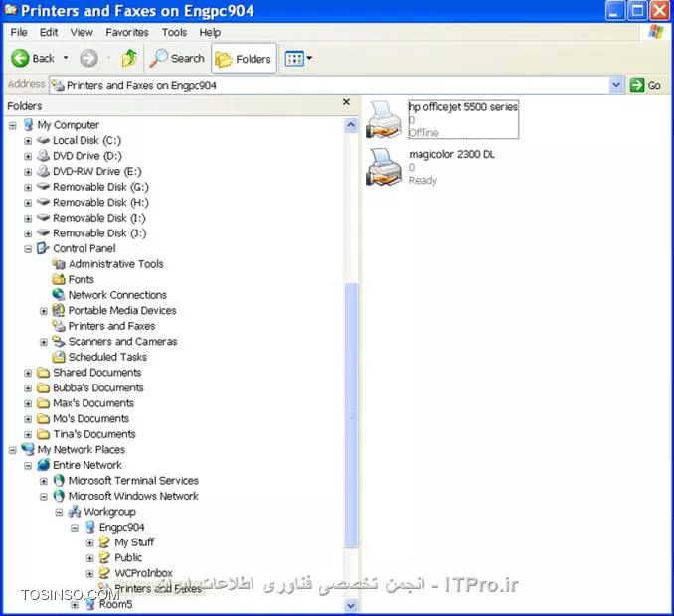Collapse Microsoft Windows Network
Viewport: 674px width, 616px height.
pos(44,497)
